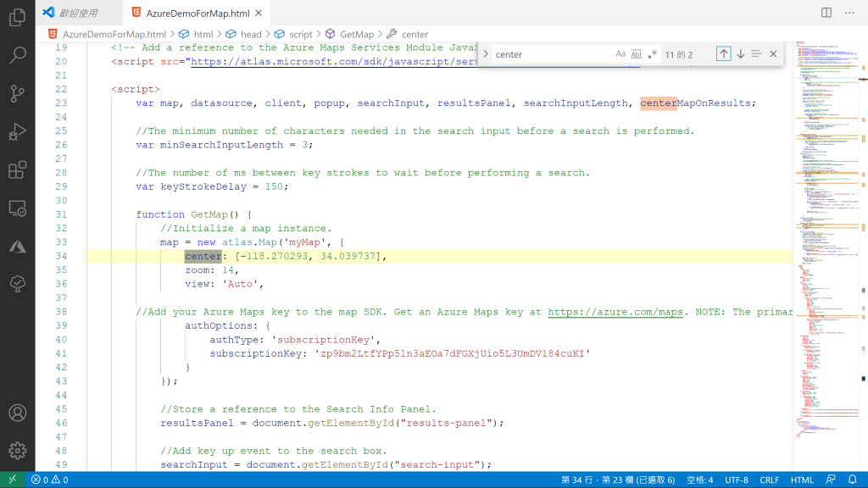
Task: Open Source Control view
Action: [17, 93]
